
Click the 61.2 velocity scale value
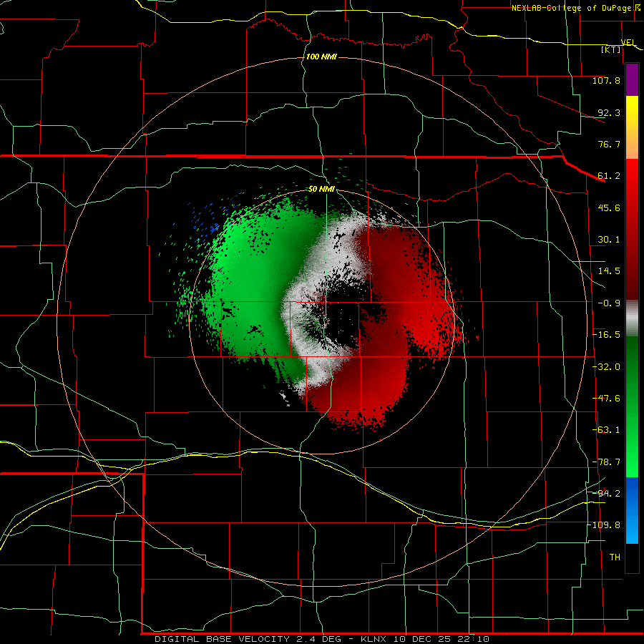click(609, 176)
